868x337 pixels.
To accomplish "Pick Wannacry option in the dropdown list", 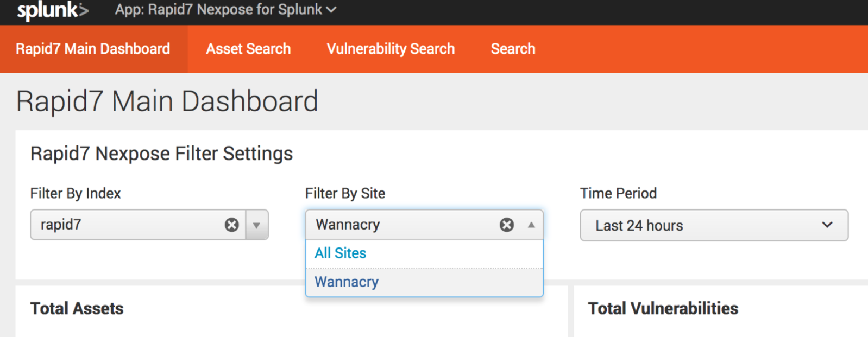I will point(347,282).
